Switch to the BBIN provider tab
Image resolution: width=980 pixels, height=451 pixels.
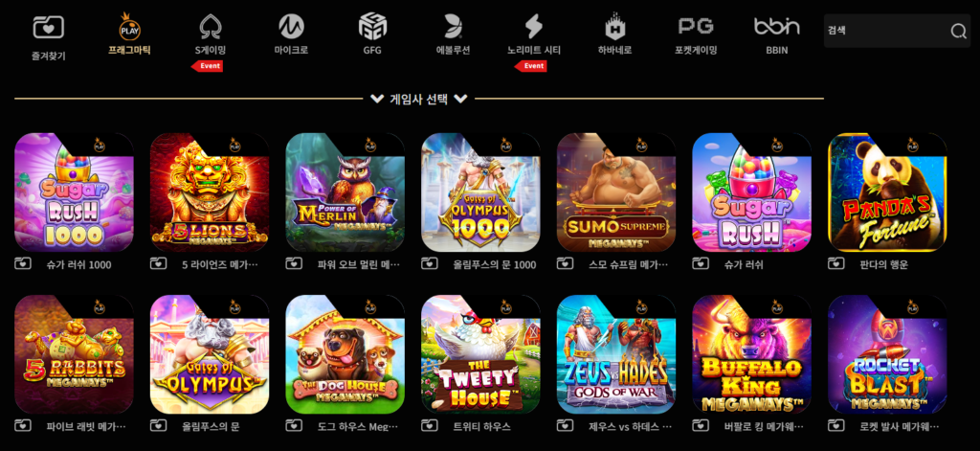[777, 34]
